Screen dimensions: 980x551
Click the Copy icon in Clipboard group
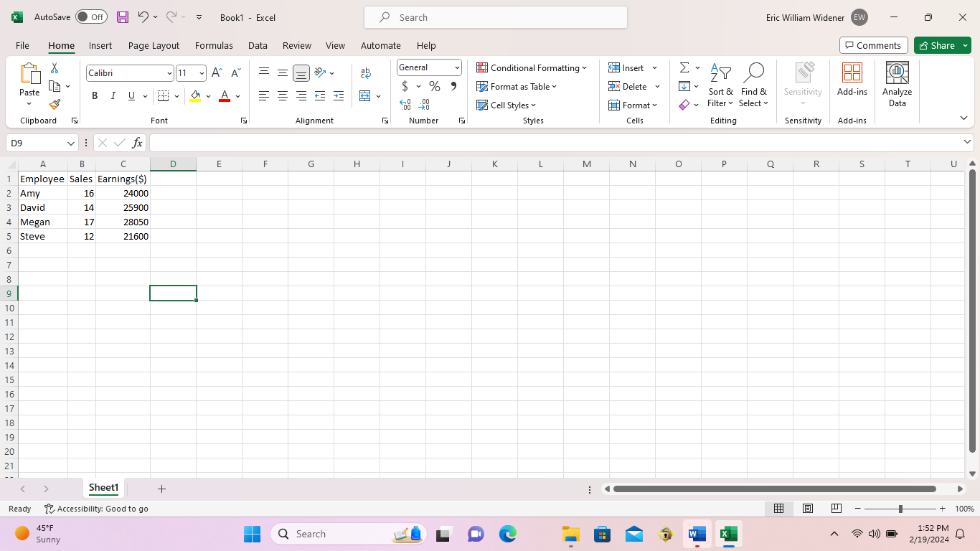(55, 86)
